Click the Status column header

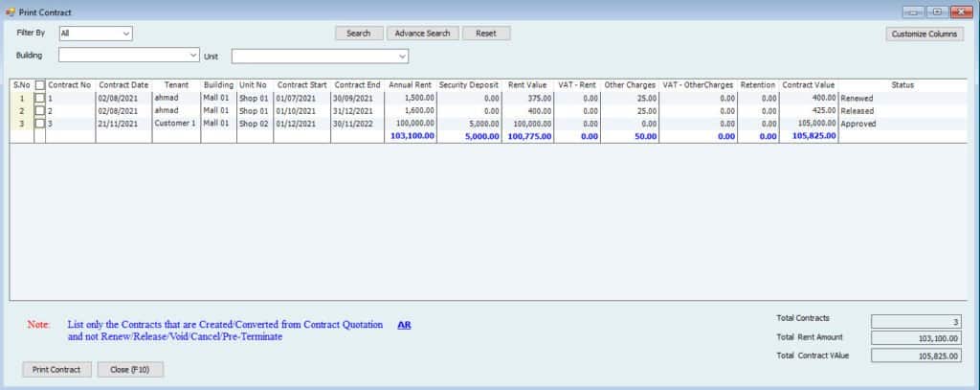click(902, 85)
